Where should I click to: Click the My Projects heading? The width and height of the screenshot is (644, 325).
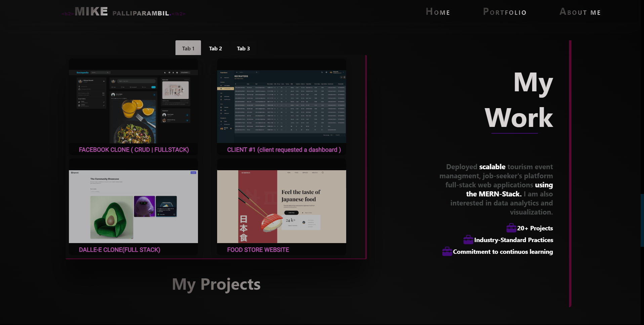pyautogui.click(x=216, y=284)
